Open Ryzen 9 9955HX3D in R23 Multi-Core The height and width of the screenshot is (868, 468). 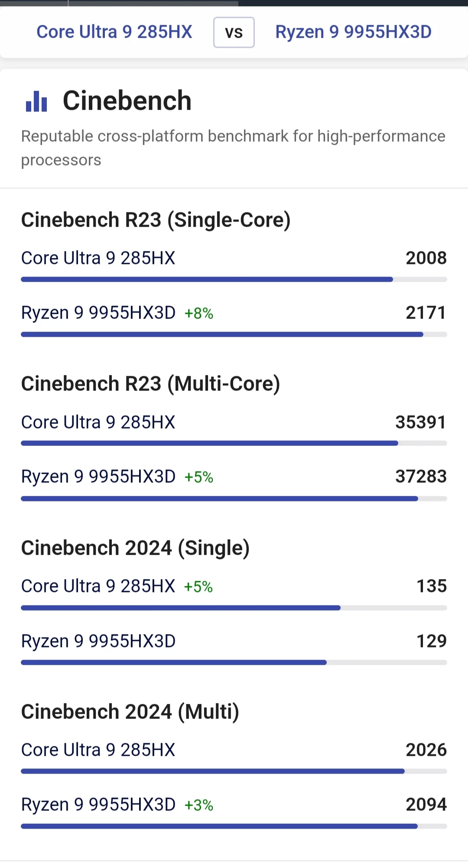click(x=98, y=477)
